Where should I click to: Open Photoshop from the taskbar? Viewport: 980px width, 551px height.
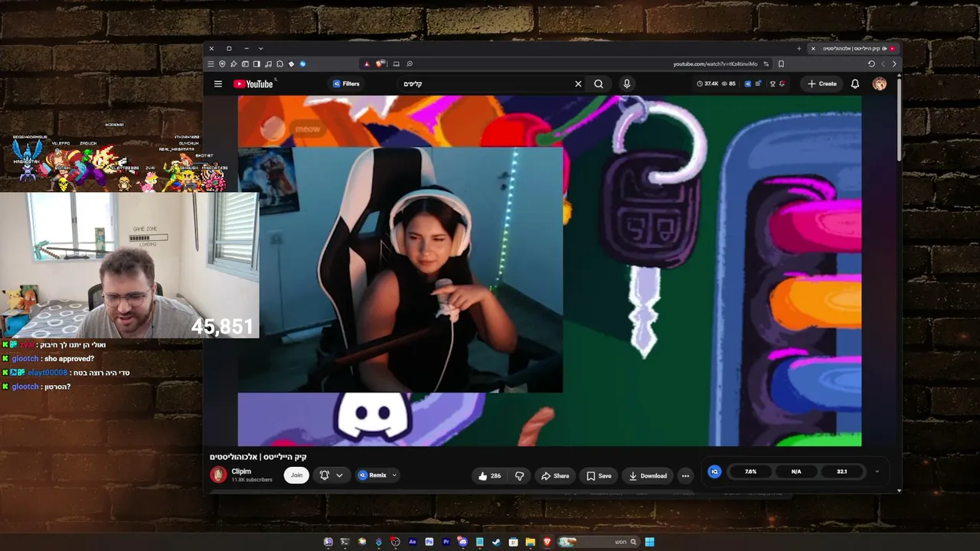(429, 542)
